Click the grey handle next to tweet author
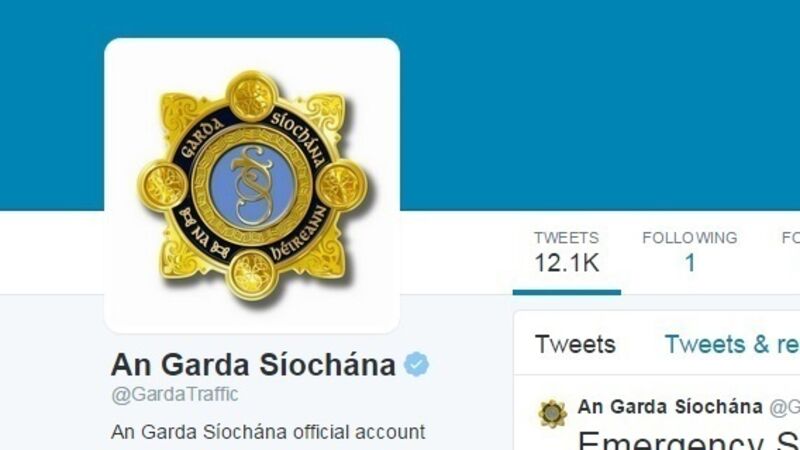The image size is (800, 450). pyautogui.click(x=784, y=407)
